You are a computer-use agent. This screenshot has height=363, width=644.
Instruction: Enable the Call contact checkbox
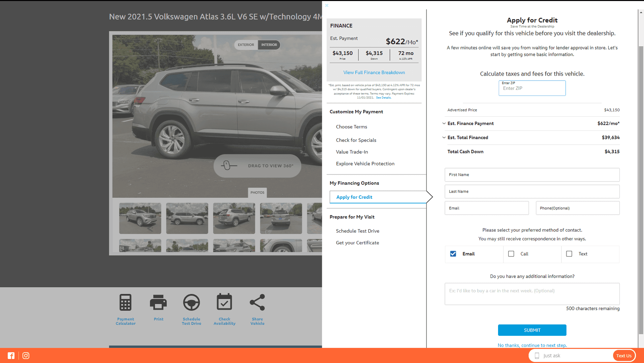tap(511, 254)
